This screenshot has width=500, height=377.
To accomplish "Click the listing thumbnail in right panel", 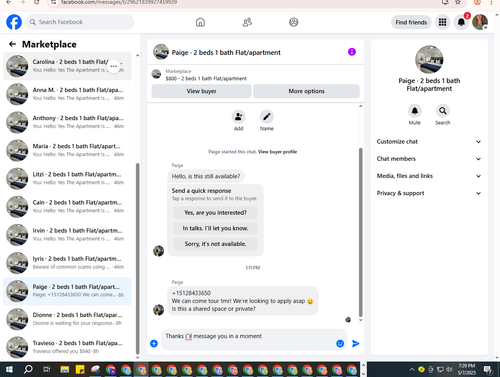I will [429, 60].
